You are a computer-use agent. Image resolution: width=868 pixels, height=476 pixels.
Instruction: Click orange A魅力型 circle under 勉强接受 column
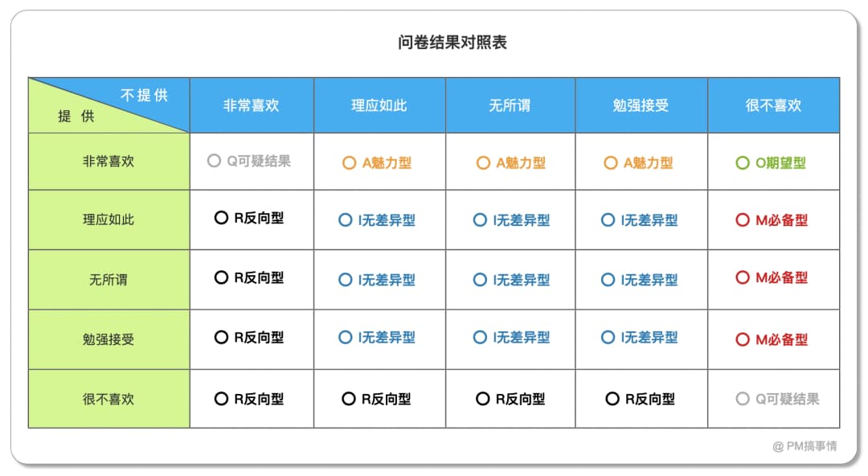[x=611, y=162]
